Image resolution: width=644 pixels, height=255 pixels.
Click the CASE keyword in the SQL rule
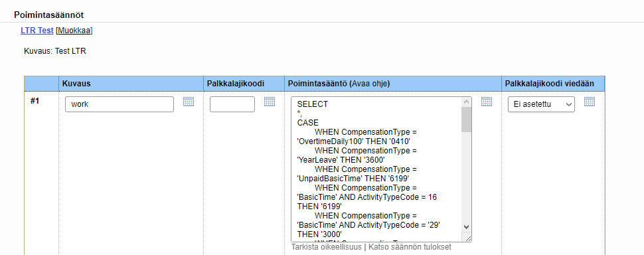coord(308,123)
